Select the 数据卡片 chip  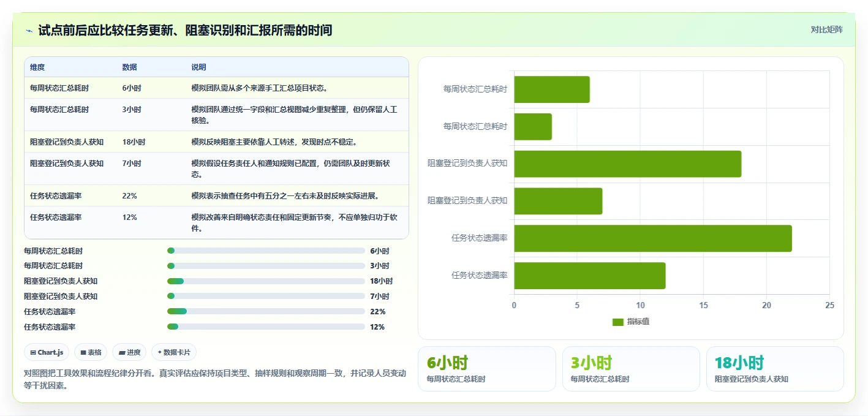(x=174, y=352)
